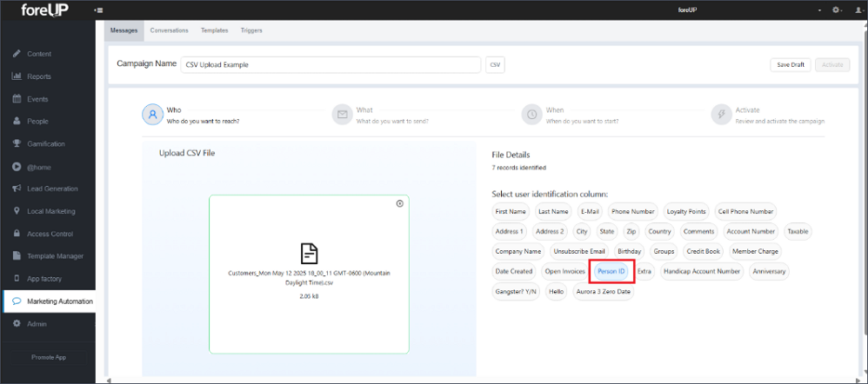Toggle the Person ID column chip
The image size is (868, 384).
point(611,272)
